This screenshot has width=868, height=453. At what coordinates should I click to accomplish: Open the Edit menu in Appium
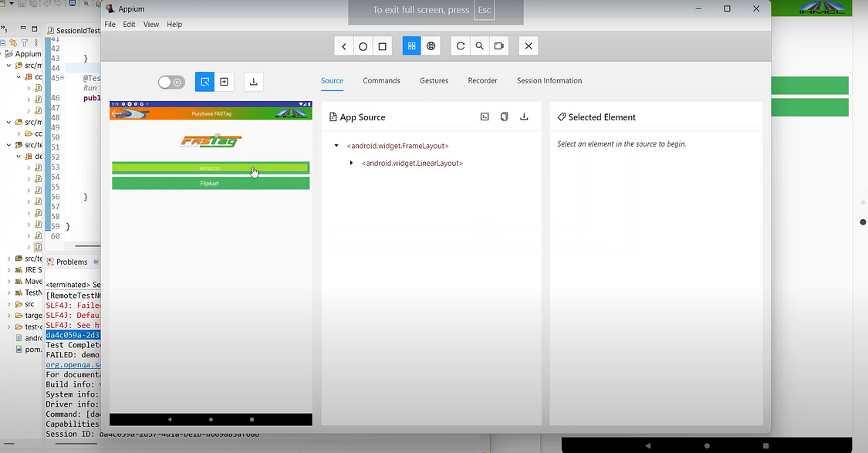tap(129, 25)
